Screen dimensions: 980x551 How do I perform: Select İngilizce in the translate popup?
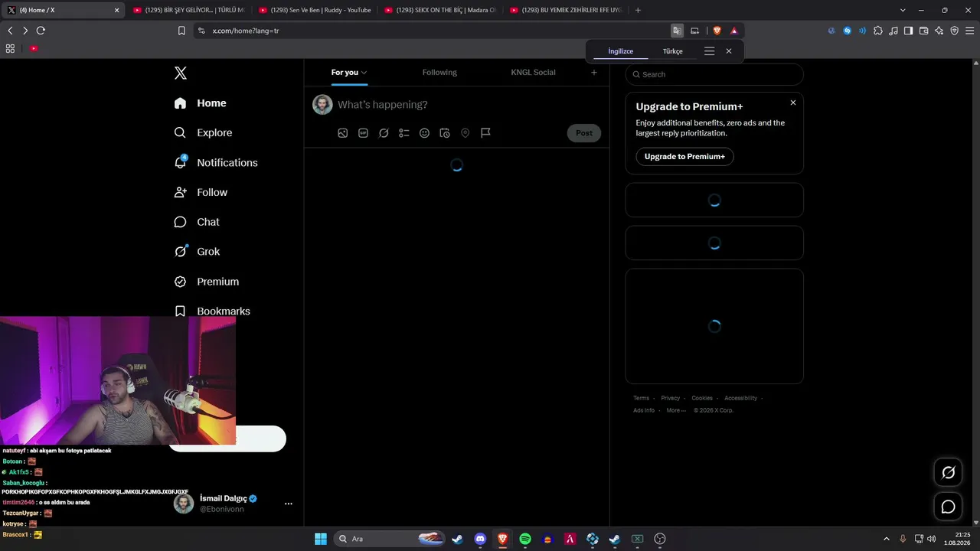pos(621,51)
